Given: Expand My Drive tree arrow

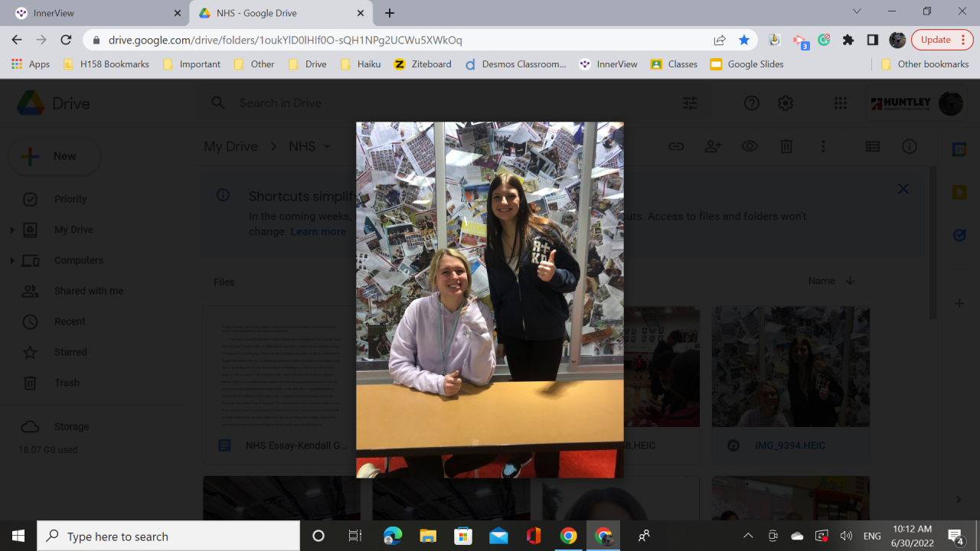Looking at the screenshot, I should tap(11, 230).
